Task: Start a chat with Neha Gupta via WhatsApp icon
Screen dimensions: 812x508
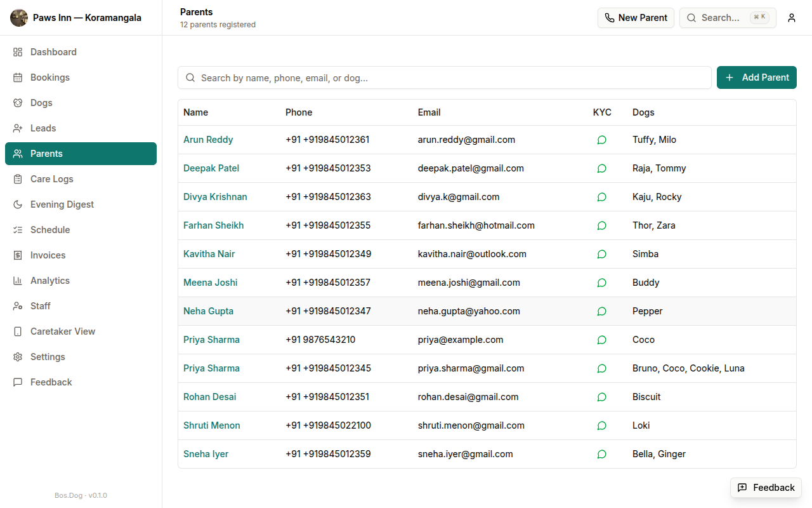Action: click(x=601, y=311)
